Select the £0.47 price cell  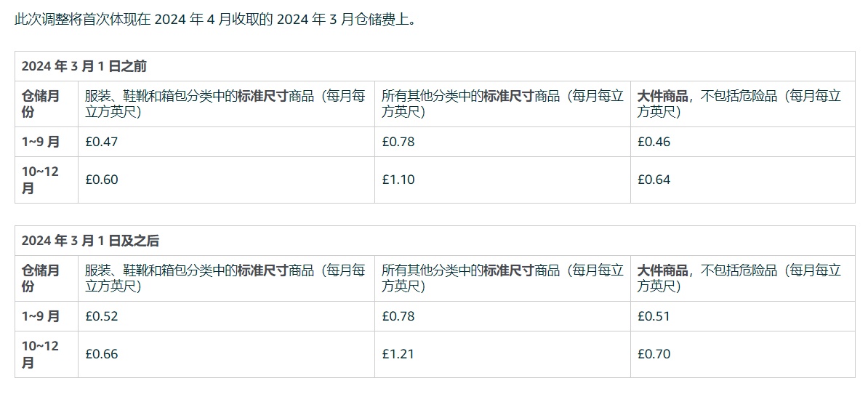tap(102, 142)
